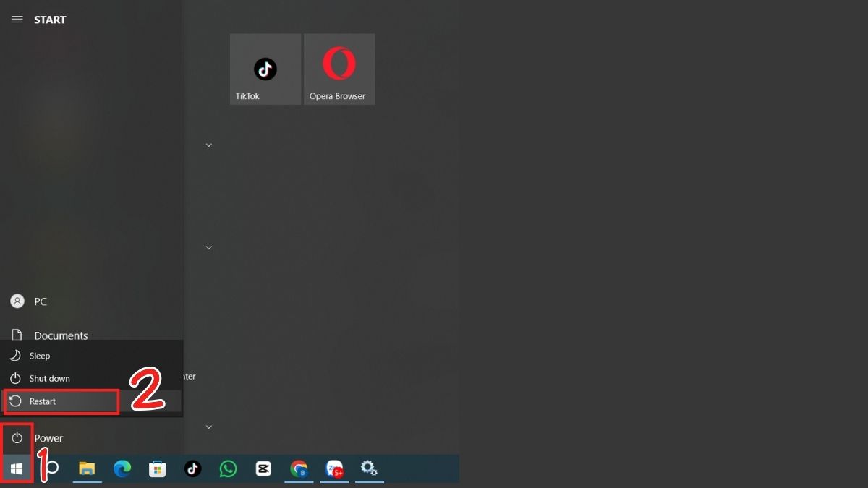The width and height of the screenshot is (868, 488).
Task: Launch WhatsApp from the taskbar
Action: tap(228, 468)
